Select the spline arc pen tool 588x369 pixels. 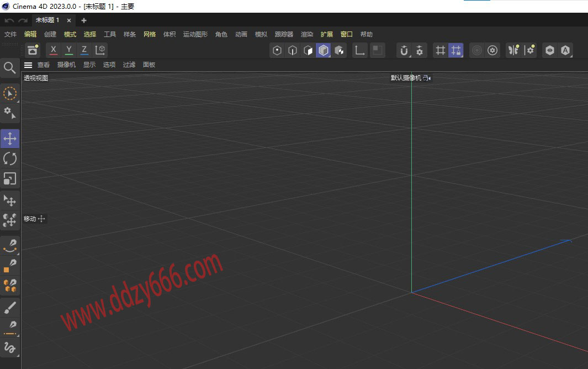[10, 246]
